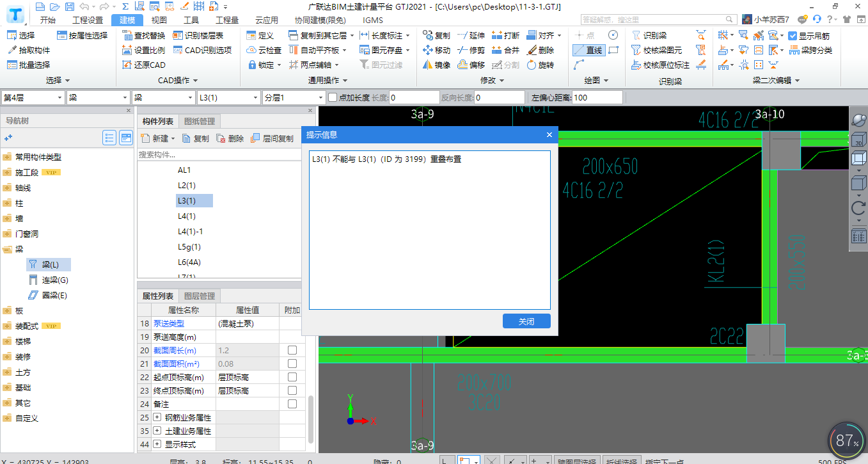Switch to 图纸管理 tab in component panel
Image resolution: width=868 pixels, height=464 pixels.
(x=200, y=121)
